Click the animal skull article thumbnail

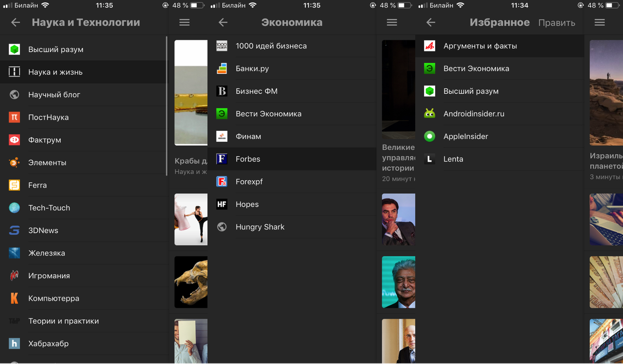tap(191, 282)
